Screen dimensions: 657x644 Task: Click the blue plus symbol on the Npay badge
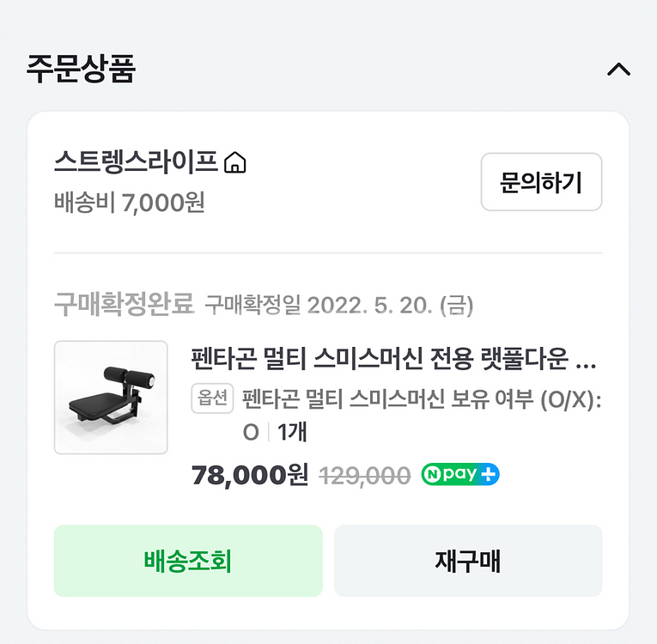click(x=490, y=474)
